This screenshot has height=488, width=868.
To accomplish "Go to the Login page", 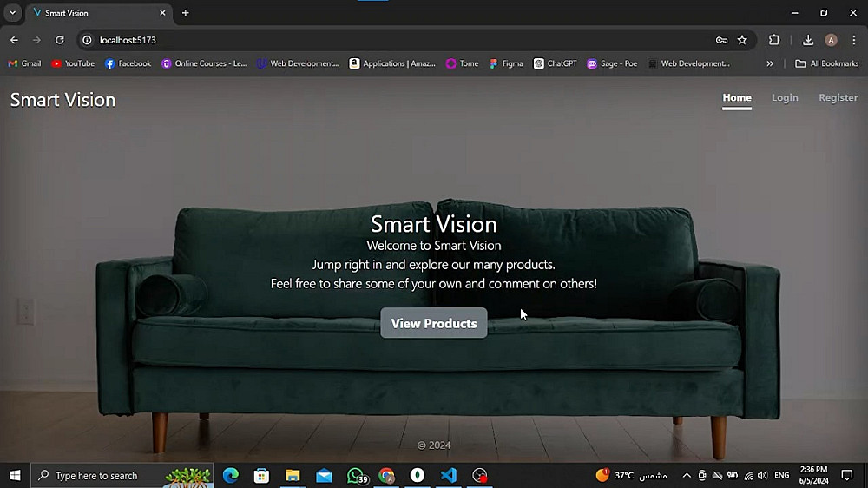I will [785, 98].
